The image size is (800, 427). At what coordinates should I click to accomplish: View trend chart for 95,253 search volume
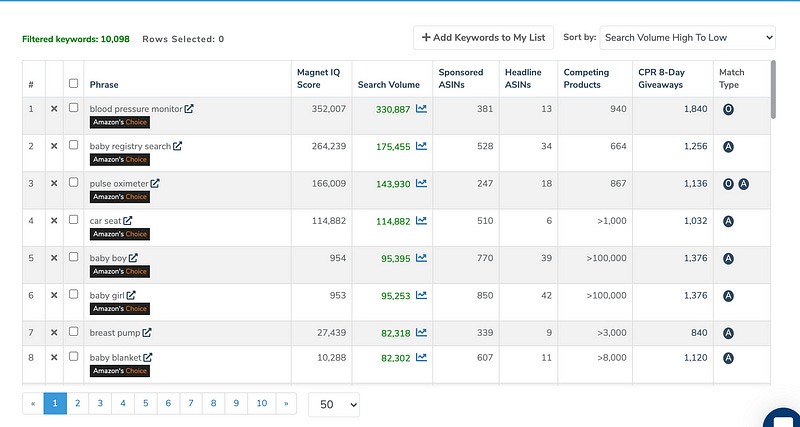[x=421, y=295]
